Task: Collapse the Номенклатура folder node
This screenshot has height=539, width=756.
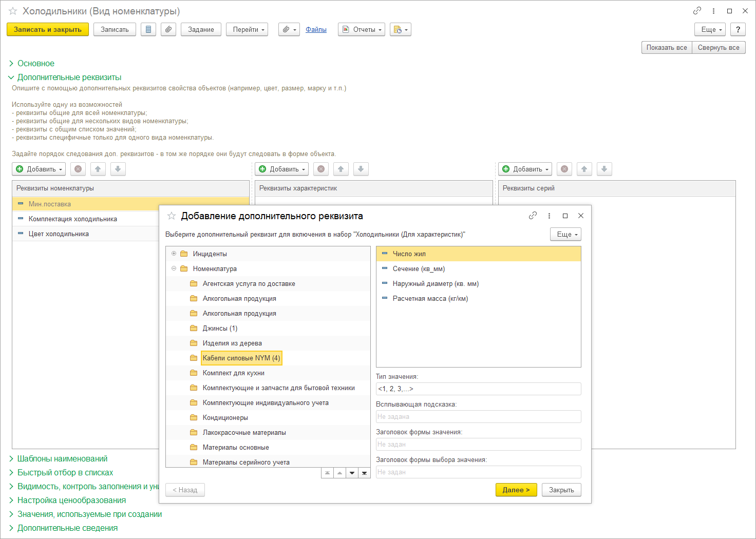Action: tap(174, 268)
